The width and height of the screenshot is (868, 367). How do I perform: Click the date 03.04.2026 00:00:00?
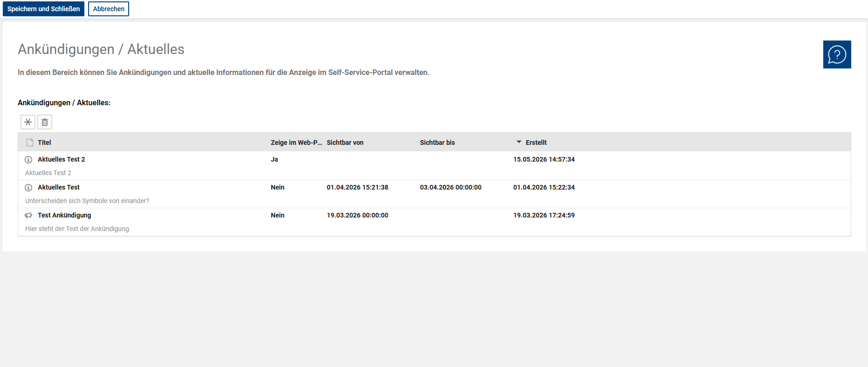(451, 187)
